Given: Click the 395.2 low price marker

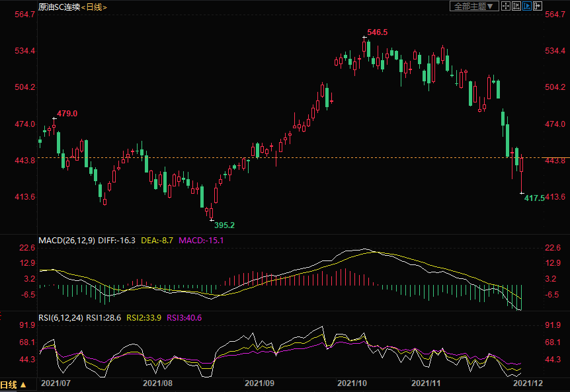Looking at the screenshot, I should [224, 225].
